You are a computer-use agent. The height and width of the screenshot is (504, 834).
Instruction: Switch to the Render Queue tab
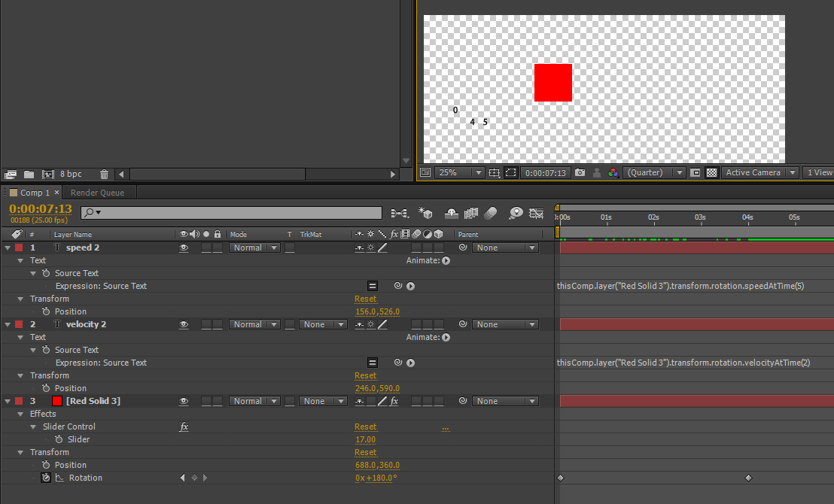point(97,193)
